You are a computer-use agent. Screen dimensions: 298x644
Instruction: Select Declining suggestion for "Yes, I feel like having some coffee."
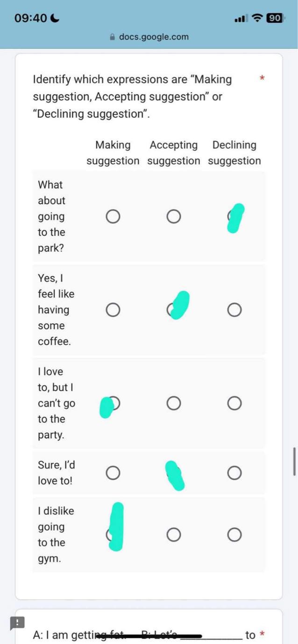coord(234,310)
